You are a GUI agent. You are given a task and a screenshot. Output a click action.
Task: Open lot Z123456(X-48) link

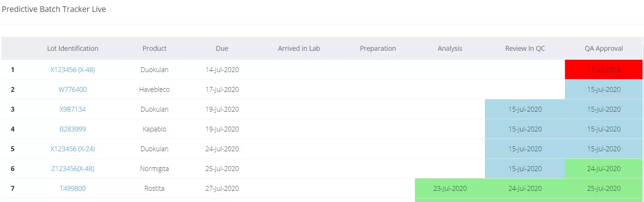[73, 169]
